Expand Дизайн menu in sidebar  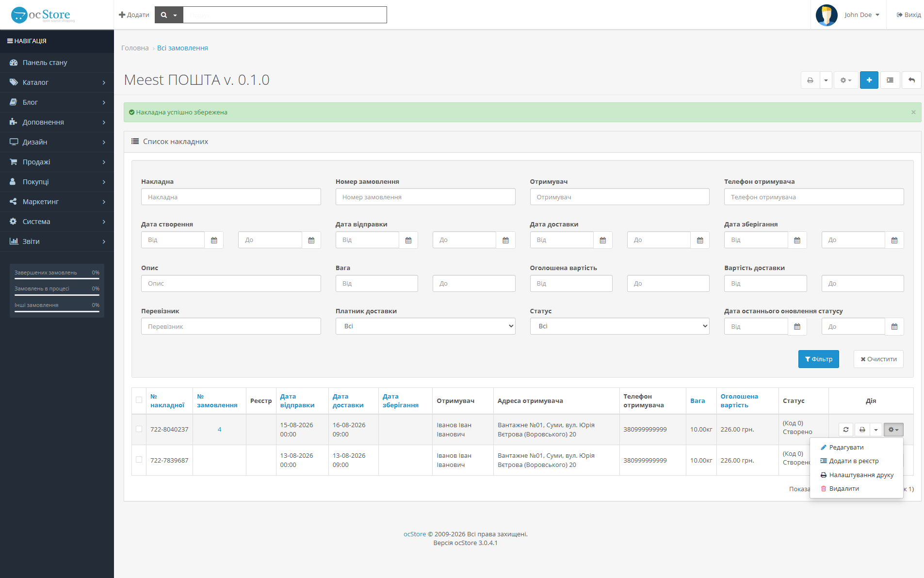(x=57, y=142)
